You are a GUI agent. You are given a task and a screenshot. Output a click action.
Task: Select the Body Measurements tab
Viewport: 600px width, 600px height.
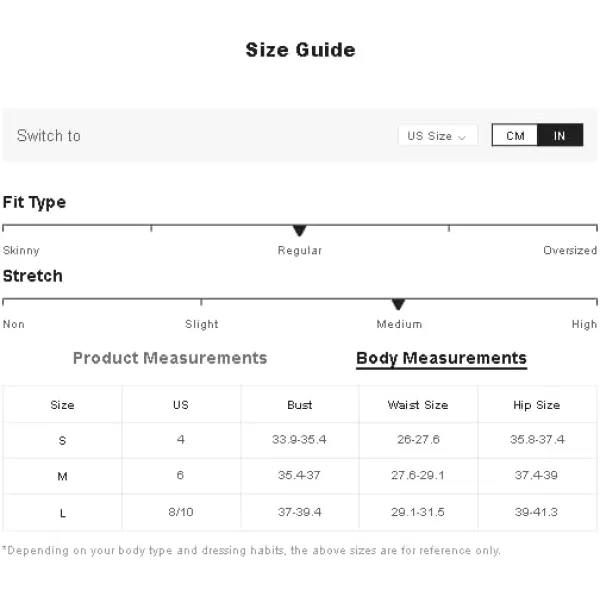[441, 359]
